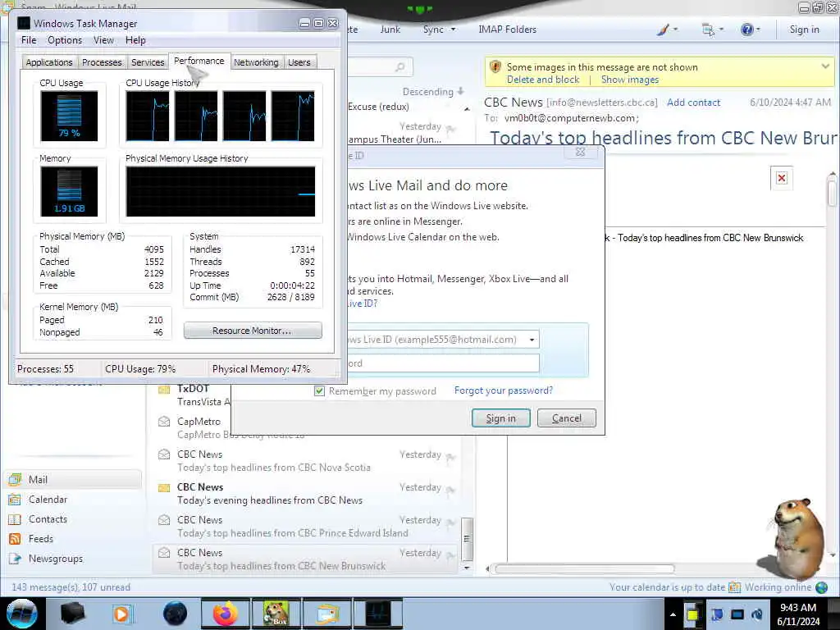Flag the CBC evening headlines message
Screen dimensions: 840x630
(450, 490)
